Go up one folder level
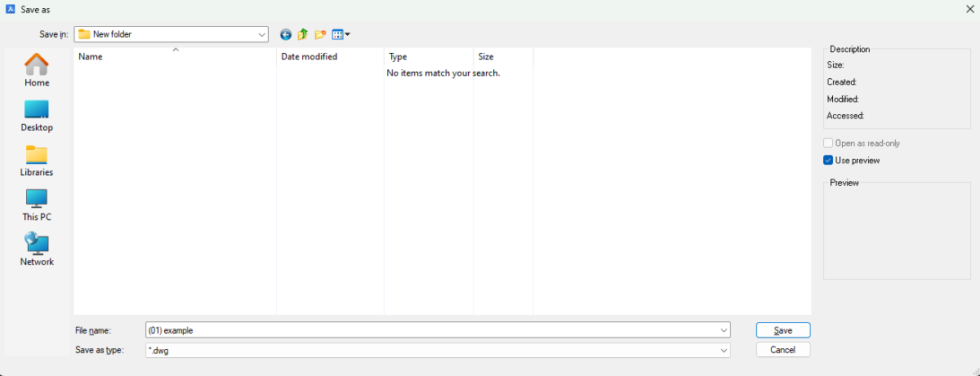 point(303,34)
